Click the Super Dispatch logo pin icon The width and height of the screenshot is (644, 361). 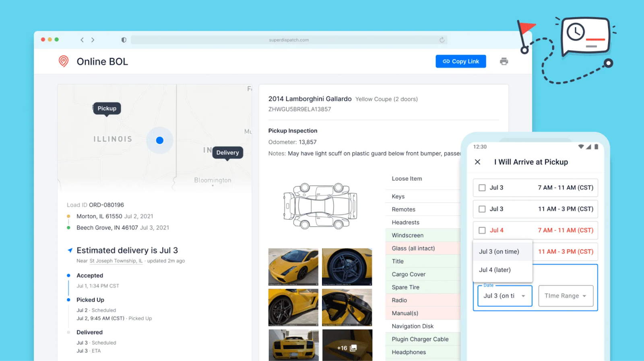pos(64,61)
